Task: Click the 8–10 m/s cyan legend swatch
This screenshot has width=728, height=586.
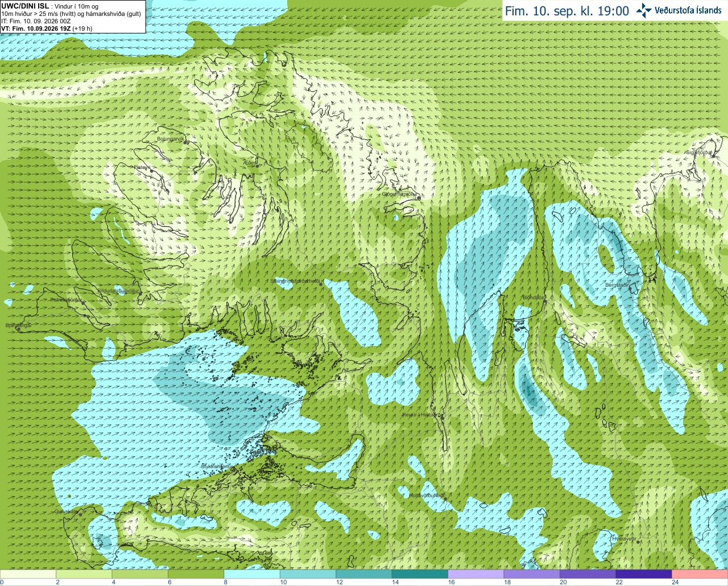Action: [252, 574]
